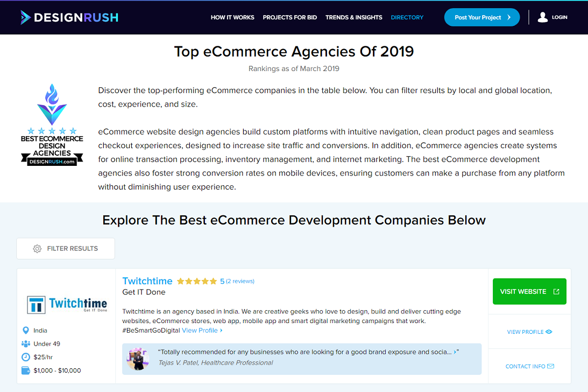
Task: Open View Profile in the side panel
Action: (x=529, y=332)
